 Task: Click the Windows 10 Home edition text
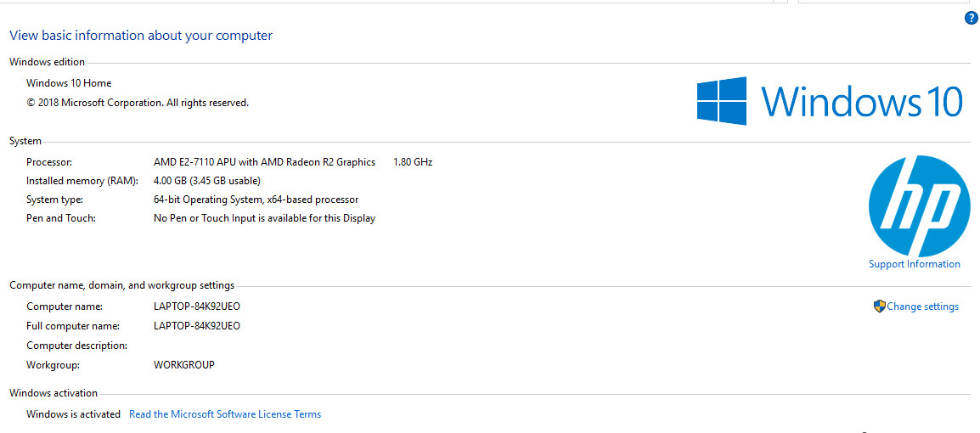(x=69, y=83)
